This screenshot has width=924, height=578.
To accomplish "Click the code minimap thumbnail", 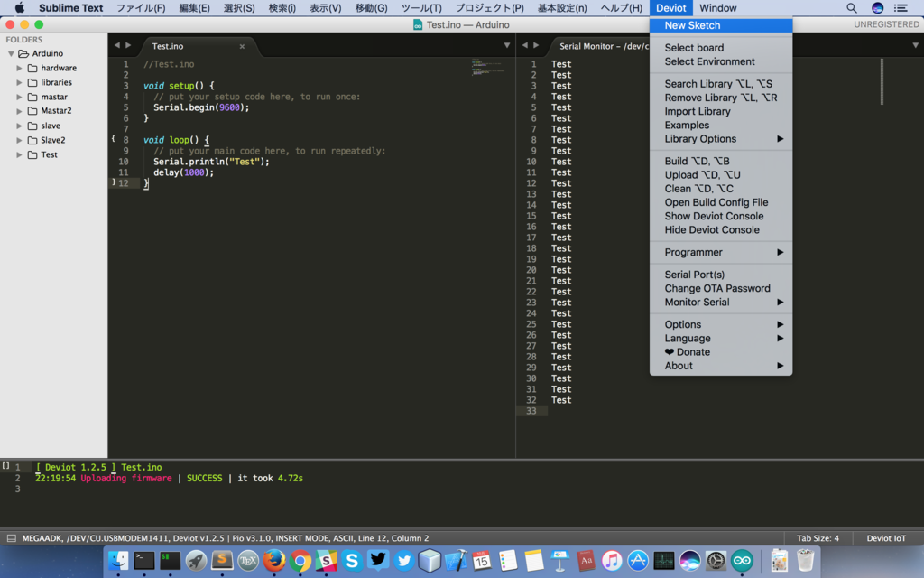I will [x=487, y=67].
